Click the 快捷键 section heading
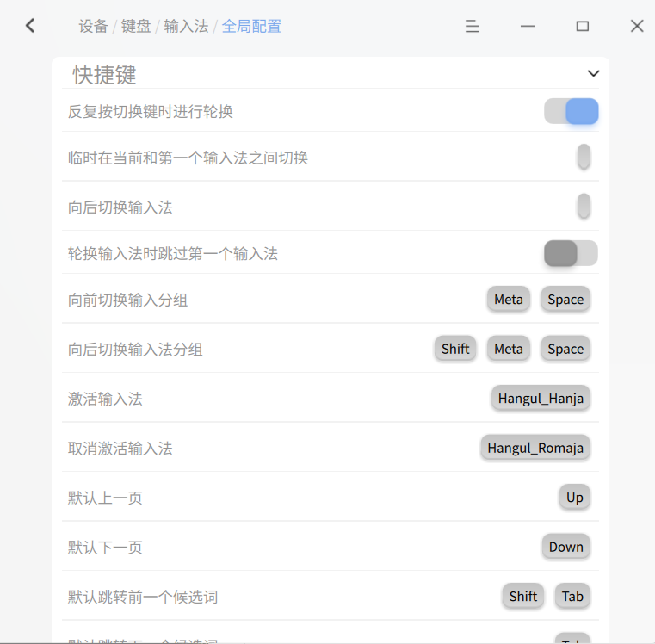 coord(104,75)
